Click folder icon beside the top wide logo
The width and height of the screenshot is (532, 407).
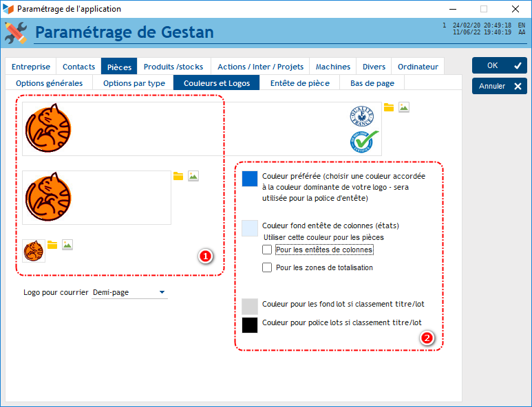pos(389,107)
